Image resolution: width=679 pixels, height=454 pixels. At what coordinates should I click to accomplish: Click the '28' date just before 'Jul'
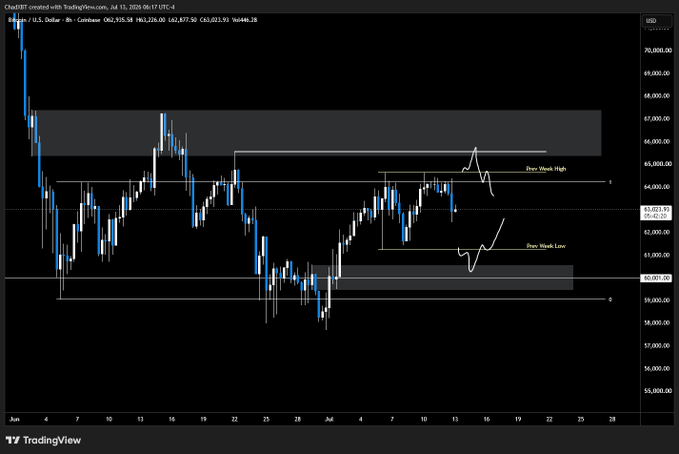(x=297, y=419)
